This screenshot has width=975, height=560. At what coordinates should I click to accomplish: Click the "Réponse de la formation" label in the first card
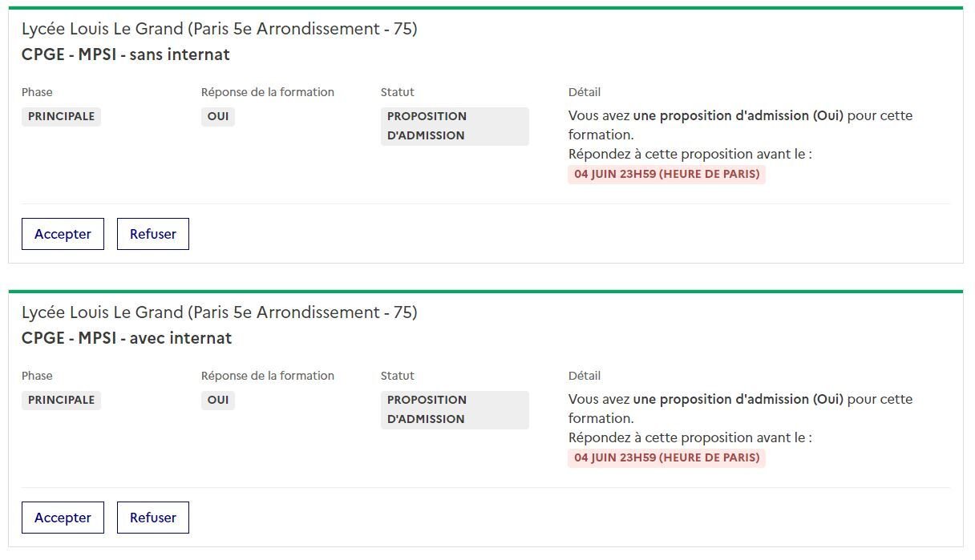267,92
